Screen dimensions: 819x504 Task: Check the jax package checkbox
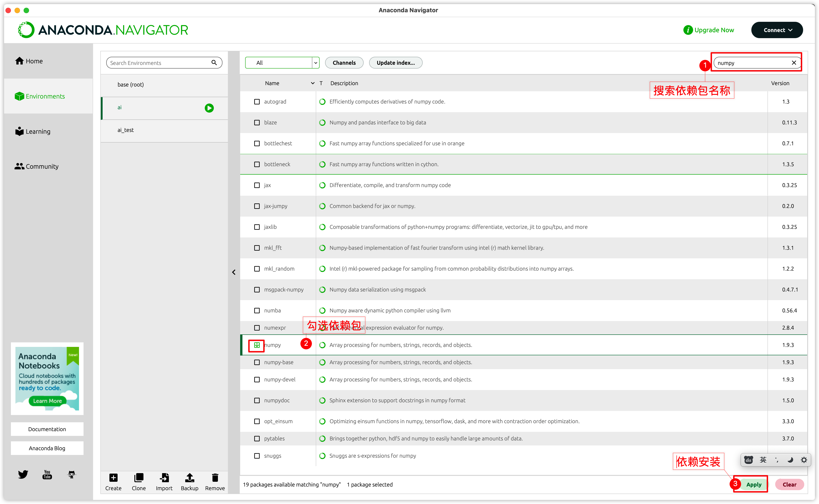(x=257, y=185)
